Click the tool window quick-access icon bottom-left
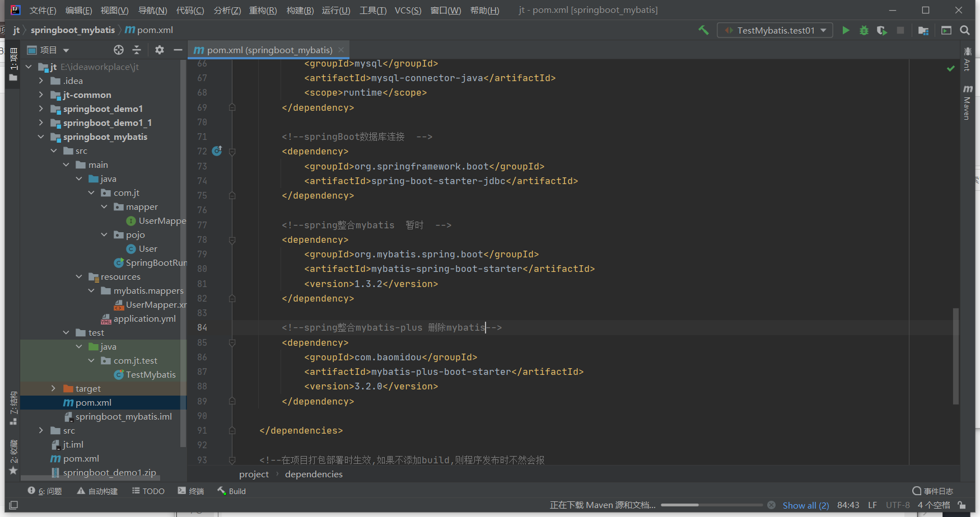This screenshot has width=980, height=517. 13,505
